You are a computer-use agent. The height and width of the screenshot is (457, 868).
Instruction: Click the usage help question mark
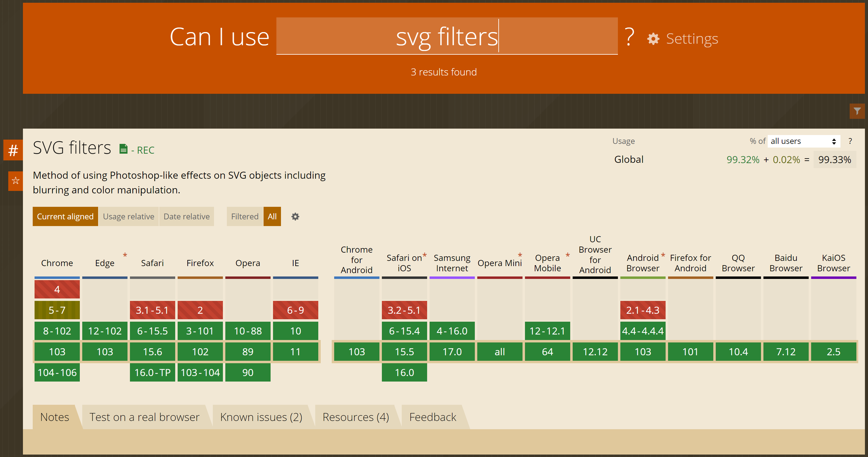click(x=850, y=141)
